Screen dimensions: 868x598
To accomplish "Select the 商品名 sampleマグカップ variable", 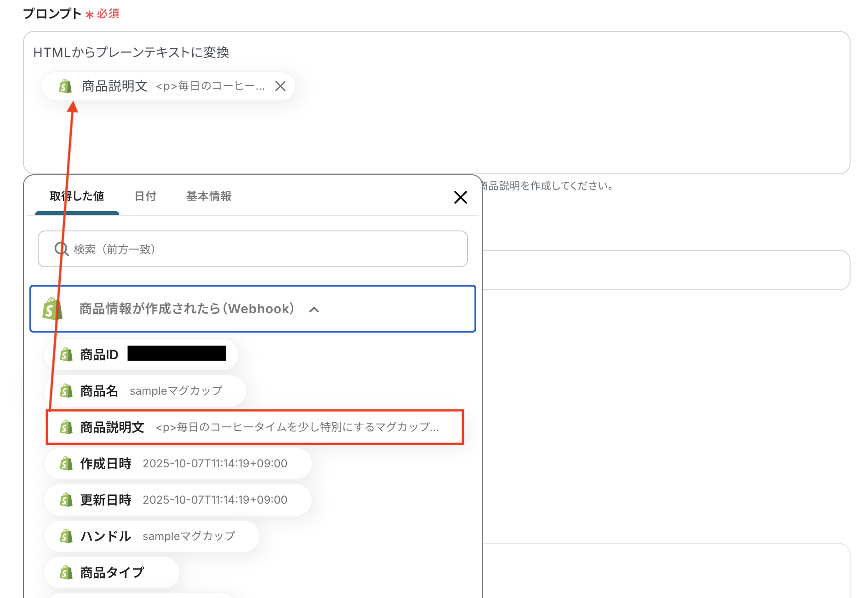I will tap(145, 391).
